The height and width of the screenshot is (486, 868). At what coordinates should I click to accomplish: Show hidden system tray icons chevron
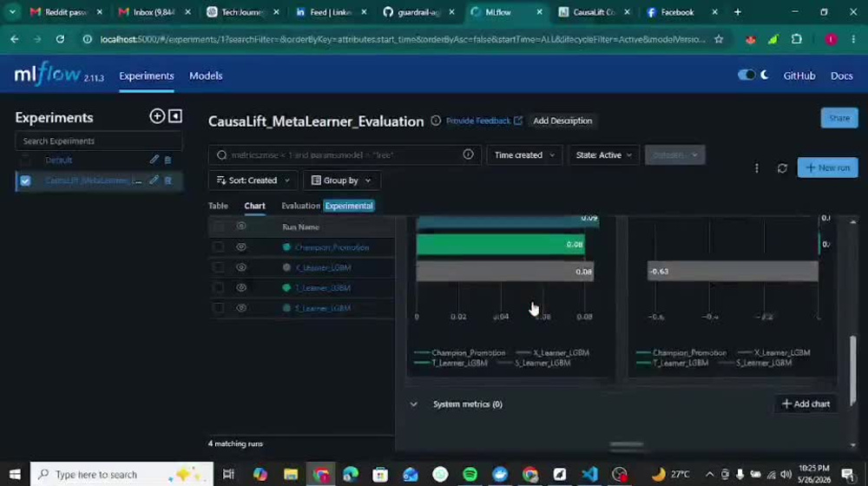tap(709, 475)
